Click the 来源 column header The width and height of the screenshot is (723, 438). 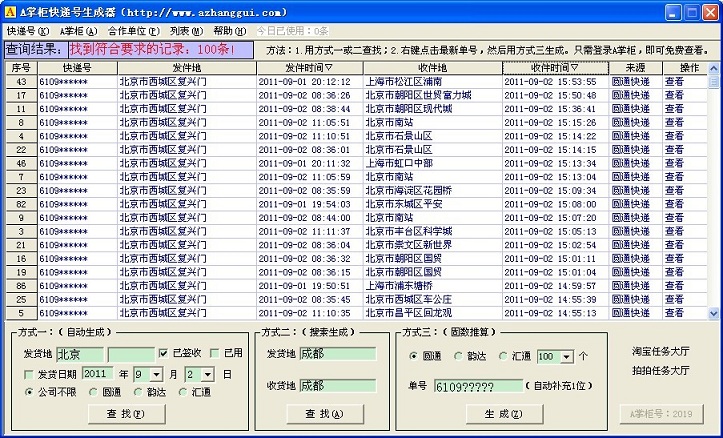tap(635, 68)
